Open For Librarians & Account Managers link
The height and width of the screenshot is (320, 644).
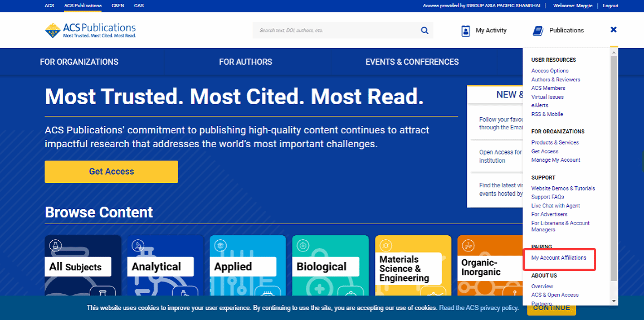click(x=560, y=226)
